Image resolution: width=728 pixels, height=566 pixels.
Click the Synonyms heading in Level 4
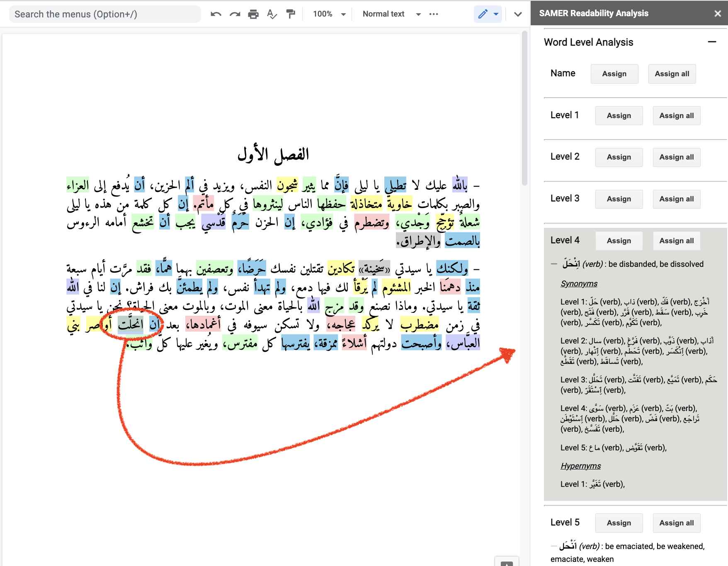(x=579, y=283)
